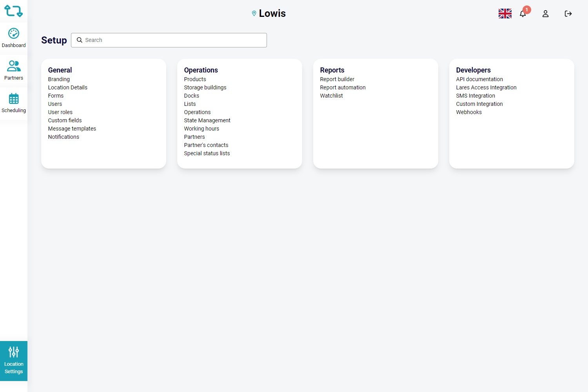Click the location pin icon beside Lowis
Image resolution: width=588 pixels, height=392 pixels.
coord(254,14)
